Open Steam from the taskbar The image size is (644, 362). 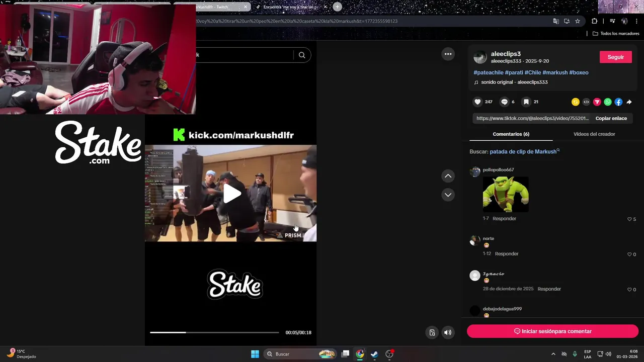tap(374, 354)
